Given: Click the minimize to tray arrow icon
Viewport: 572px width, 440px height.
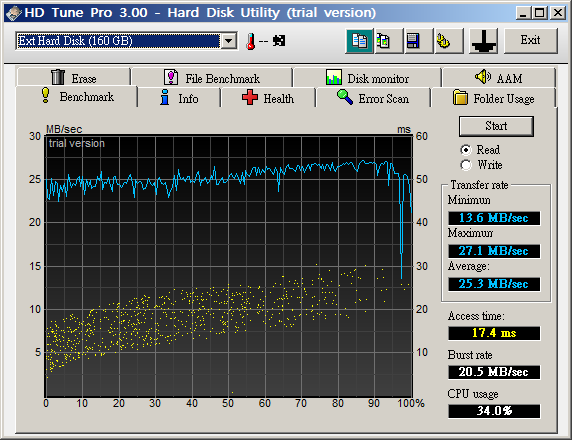Looking at the screenshot, I should [484, 41].
